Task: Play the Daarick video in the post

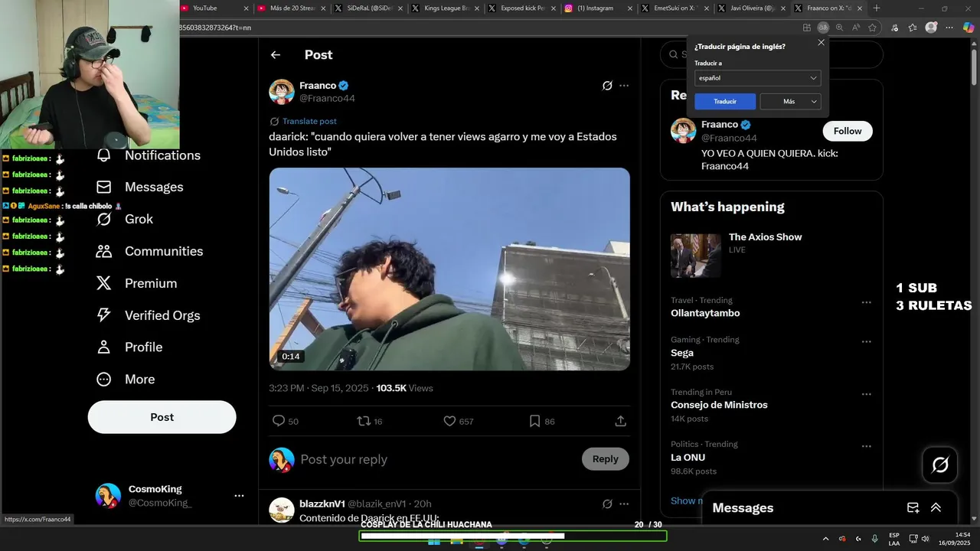Action: [449, 269]
